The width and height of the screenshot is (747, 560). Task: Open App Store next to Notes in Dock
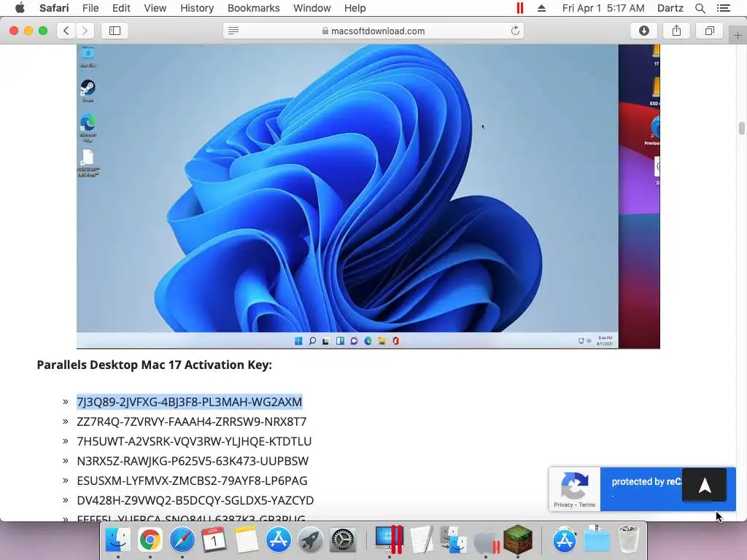pos(278,540)
